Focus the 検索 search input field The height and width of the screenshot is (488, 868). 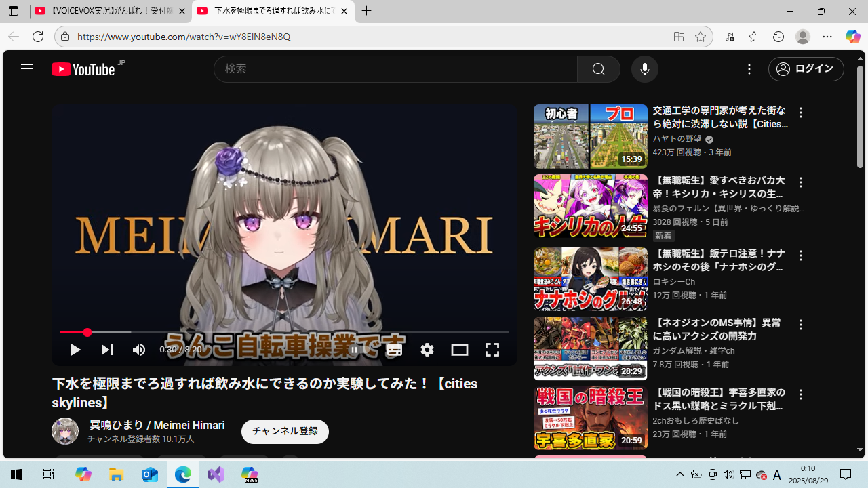tap(396, 69)
